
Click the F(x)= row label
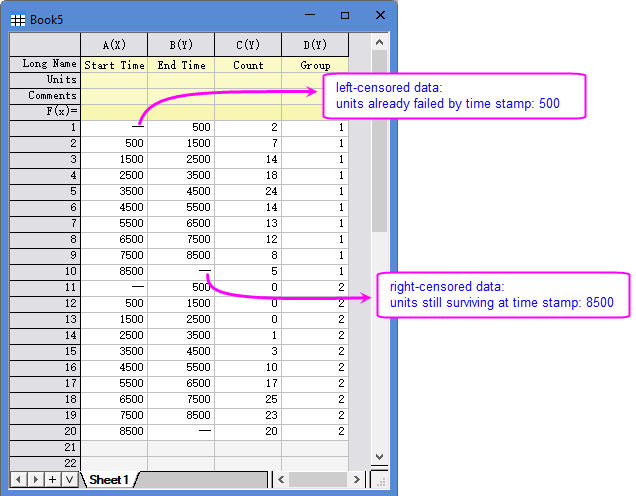(x=45, y=112)
